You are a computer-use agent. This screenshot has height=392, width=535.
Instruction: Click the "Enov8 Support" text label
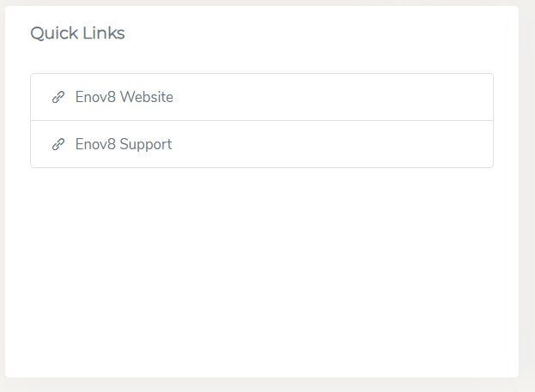[x=123, y=145]
